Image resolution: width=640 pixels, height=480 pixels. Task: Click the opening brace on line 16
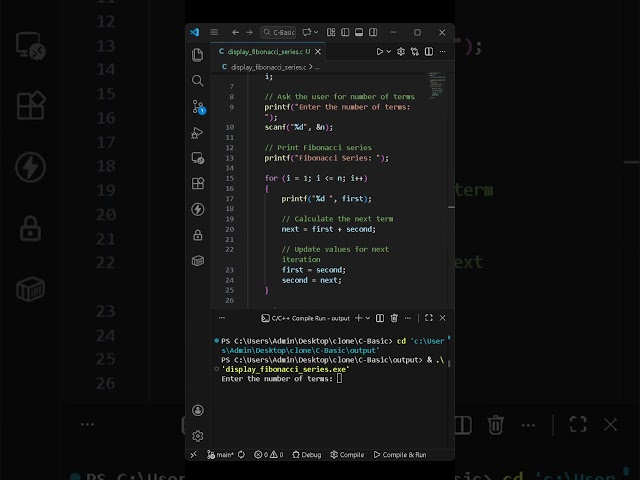click(267, 188)
